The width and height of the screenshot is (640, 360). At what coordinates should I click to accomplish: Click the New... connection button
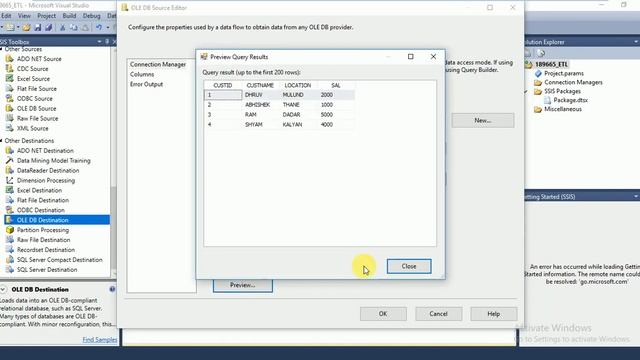click(483, 120)
